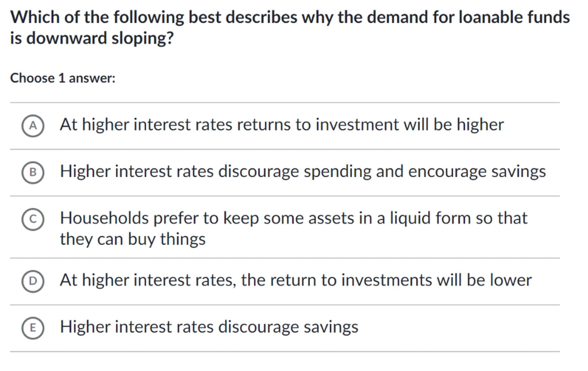Viewport: 588px width, 371px height.
Task: Click the word 'higher' ending option A
Action: tap(480, 125)
